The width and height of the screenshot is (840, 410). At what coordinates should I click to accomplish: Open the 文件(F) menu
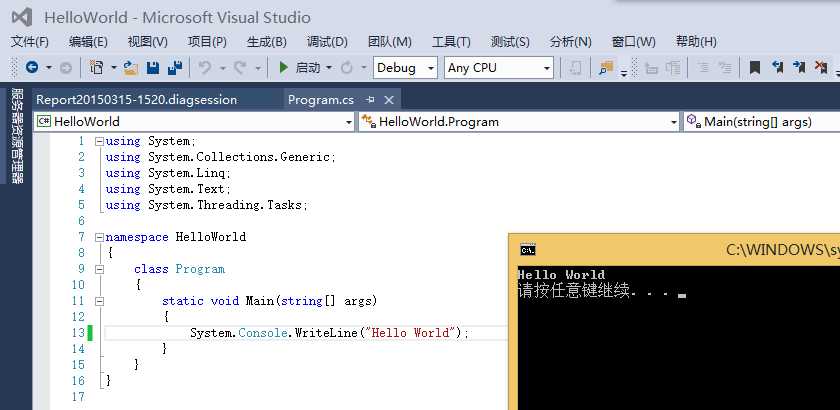point(30,41)
